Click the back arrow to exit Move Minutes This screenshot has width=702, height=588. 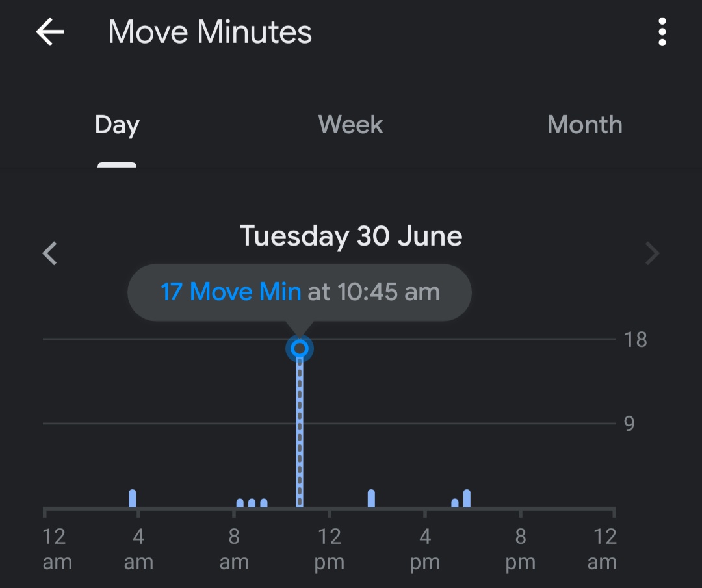tap(49, 31)
